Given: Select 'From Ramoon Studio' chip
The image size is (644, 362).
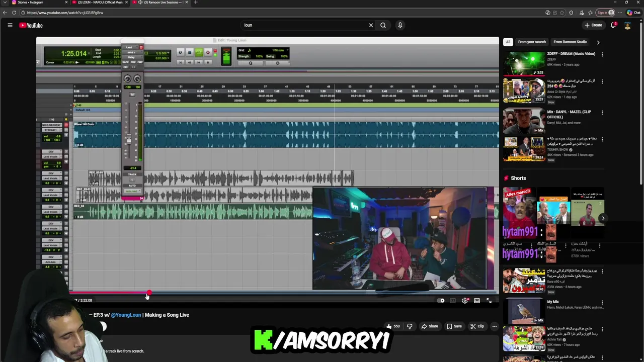Looking at the screenshot, I should (570, 42).
